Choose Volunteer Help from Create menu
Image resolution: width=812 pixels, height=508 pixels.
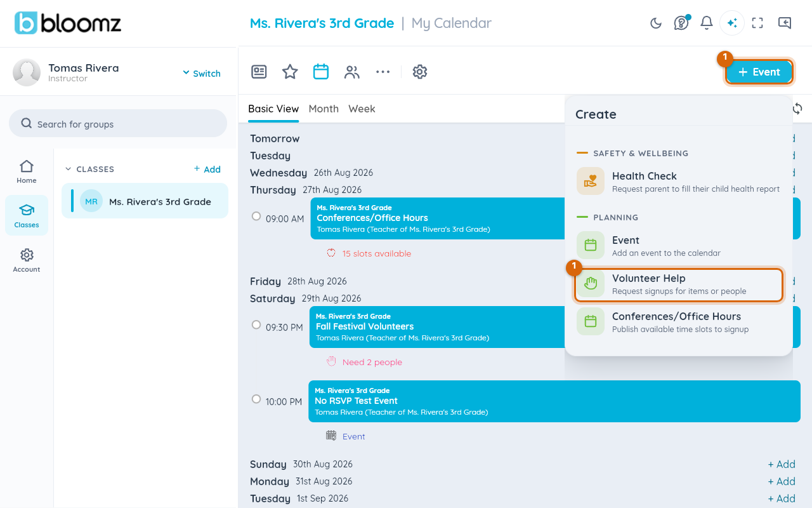point(679,283)
